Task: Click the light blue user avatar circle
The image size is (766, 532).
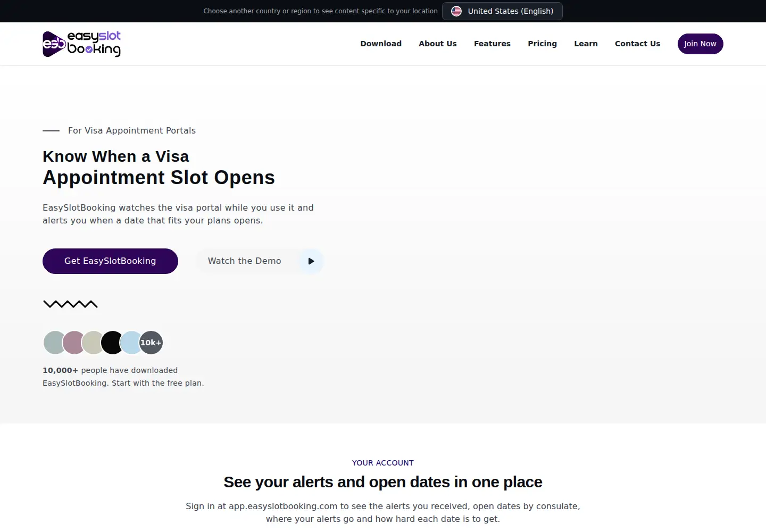Action: (131, 343)
